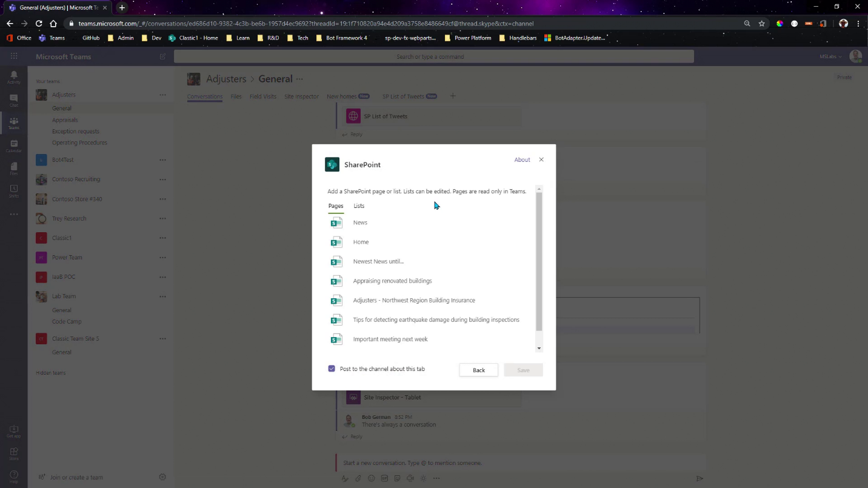Open Bot4Test team more options
This screenshot has width=868, height=488.
[162, 160]
